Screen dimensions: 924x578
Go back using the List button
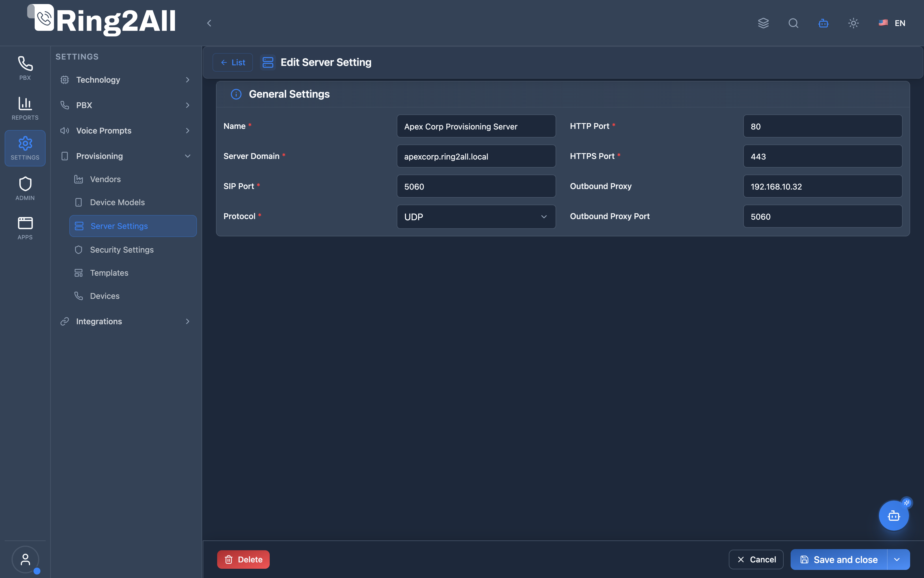click(x=232, y=62)
